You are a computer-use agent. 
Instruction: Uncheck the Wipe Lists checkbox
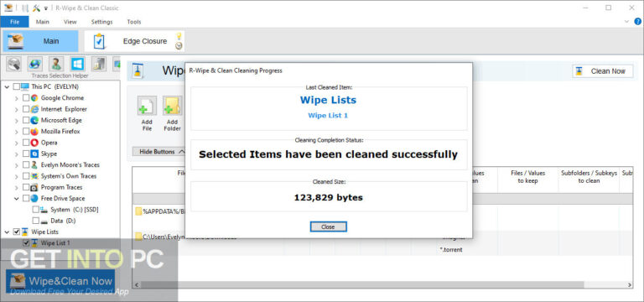pyautogui.click(x=17, y=232)
